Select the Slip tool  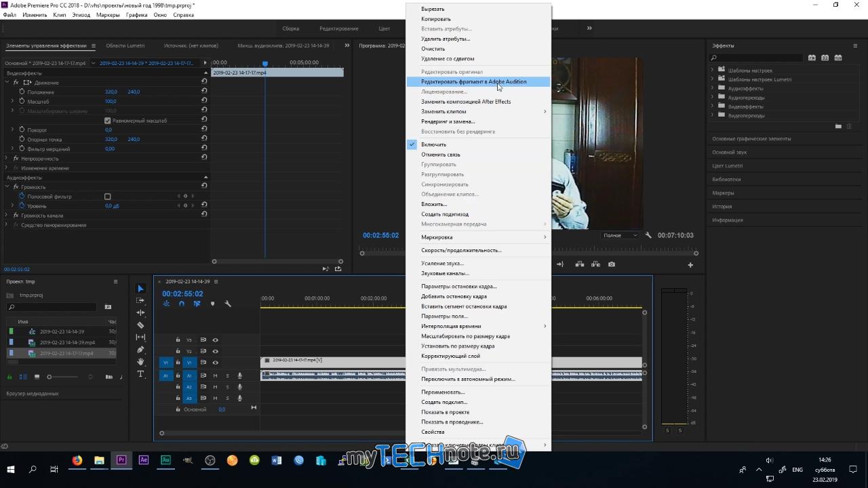141,337
